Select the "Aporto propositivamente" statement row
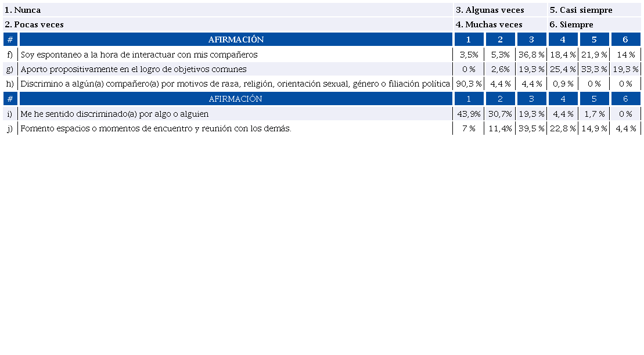 (x=134, y=69)
